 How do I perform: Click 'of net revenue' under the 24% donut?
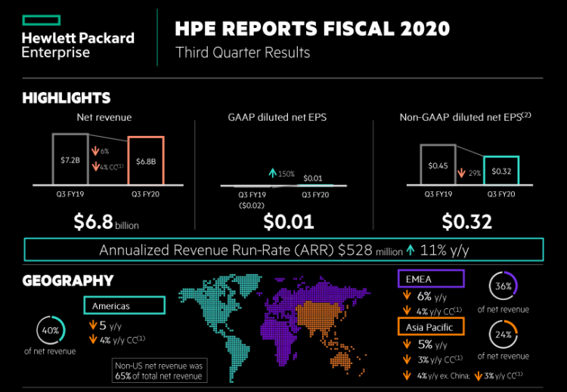[503, 357]
